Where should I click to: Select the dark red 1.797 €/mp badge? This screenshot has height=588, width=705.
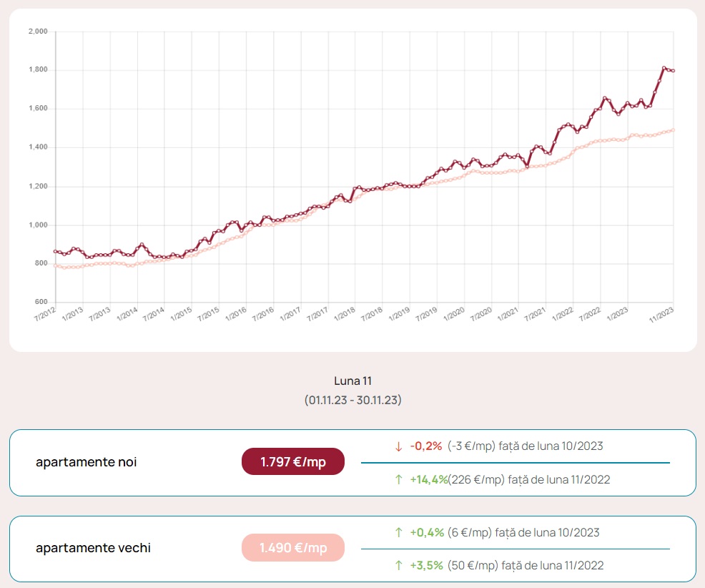point(293,461)
